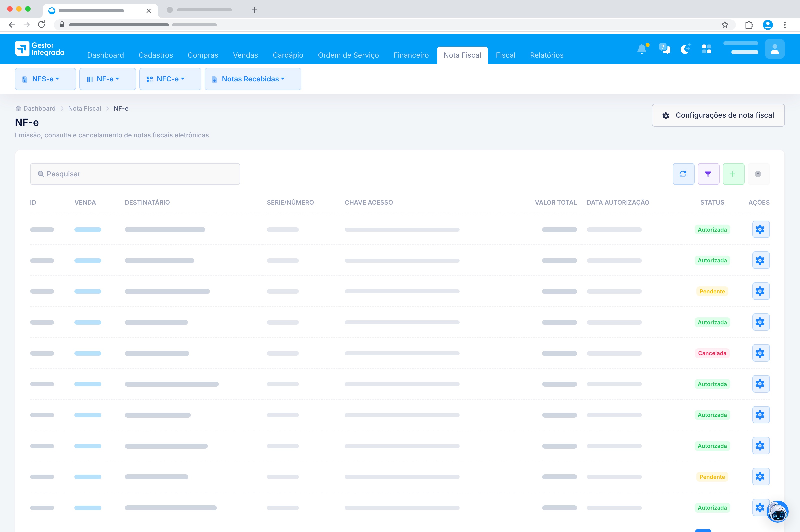
Task: Go to the Financeiro tab
Action: 411,55
